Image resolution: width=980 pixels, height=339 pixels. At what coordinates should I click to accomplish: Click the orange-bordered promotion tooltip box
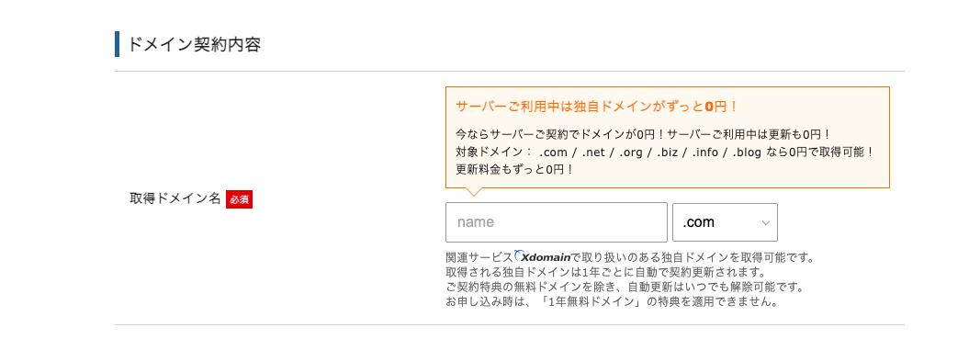click(x=668, y=137)
